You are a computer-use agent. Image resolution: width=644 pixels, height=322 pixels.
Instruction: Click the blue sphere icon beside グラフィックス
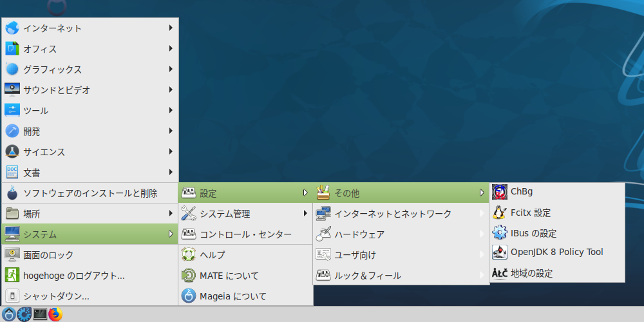point(12,69)
